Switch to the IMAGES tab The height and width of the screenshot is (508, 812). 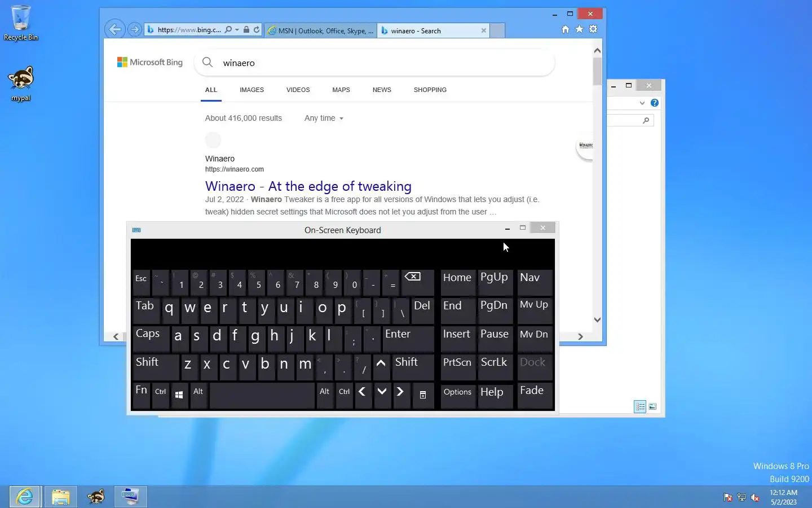click(x=251, y=90)
